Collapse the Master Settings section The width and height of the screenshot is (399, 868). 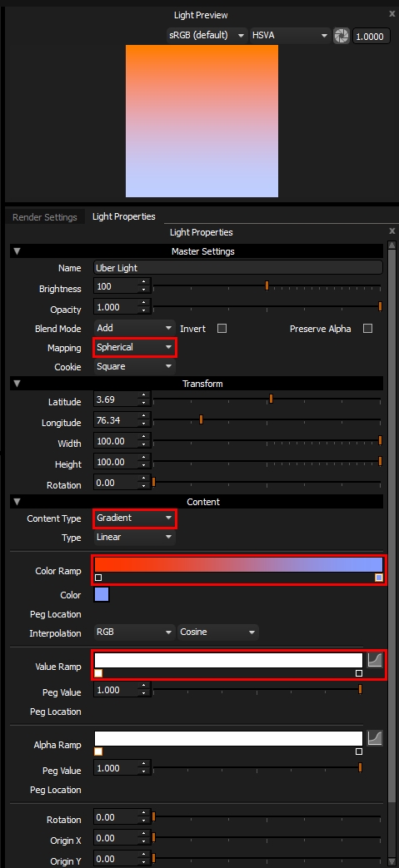(17, 251)
